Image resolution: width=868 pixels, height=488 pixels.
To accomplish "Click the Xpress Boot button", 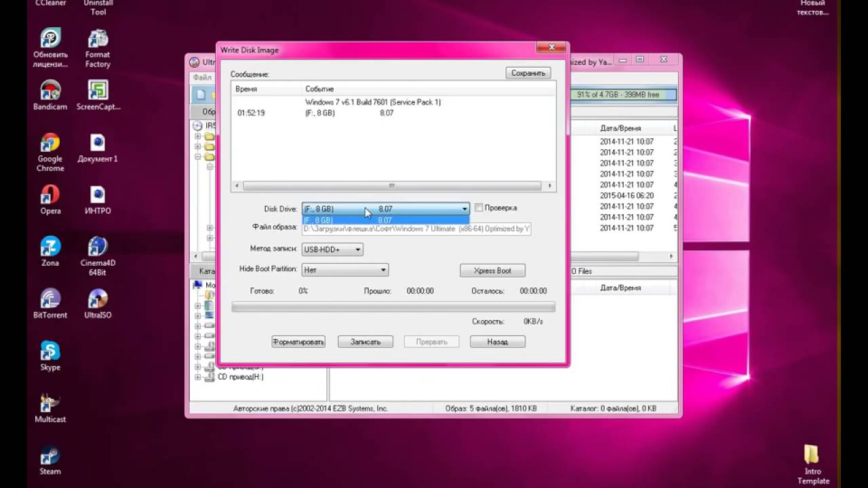I will click(x=492, y=270).
